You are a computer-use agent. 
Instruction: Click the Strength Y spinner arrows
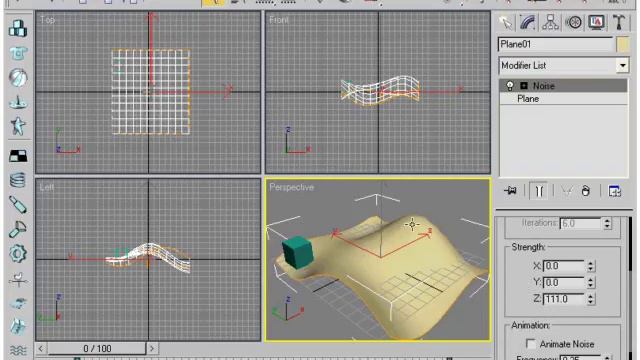pos(591,282)
